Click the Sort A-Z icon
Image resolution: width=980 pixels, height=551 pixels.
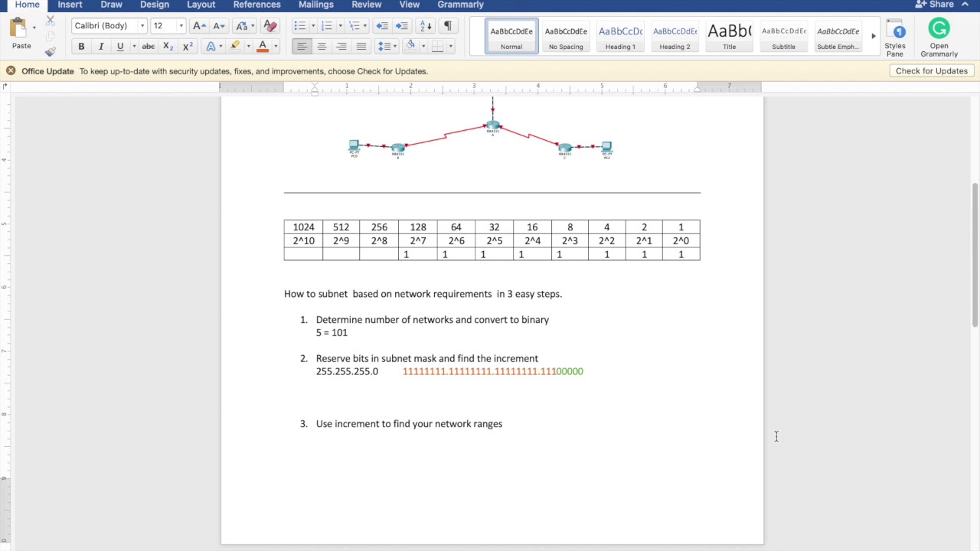(x=426, y=26)
